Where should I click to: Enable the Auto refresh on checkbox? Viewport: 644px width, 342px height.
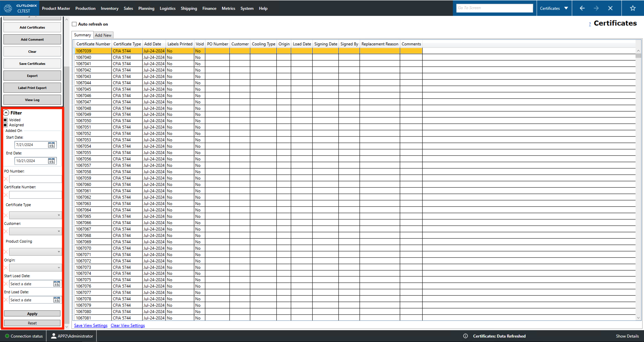[x=74, y=24]
